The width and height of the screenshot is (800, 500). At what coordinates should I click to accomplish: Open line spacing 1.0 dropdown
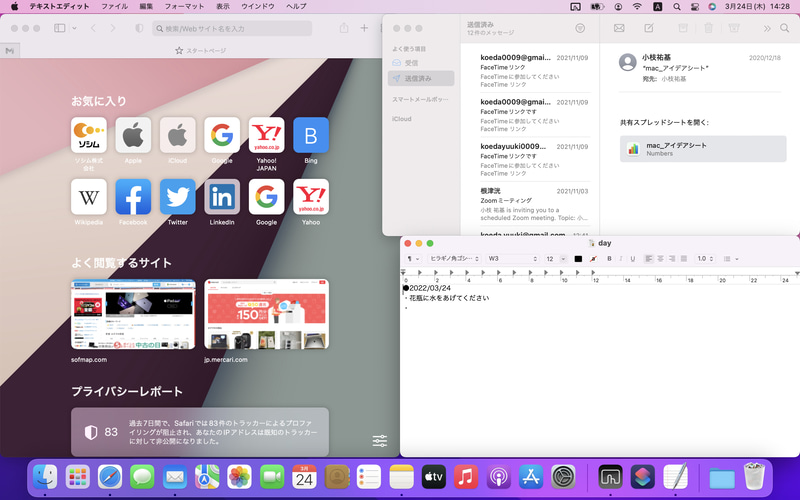[x=705, y=259]
